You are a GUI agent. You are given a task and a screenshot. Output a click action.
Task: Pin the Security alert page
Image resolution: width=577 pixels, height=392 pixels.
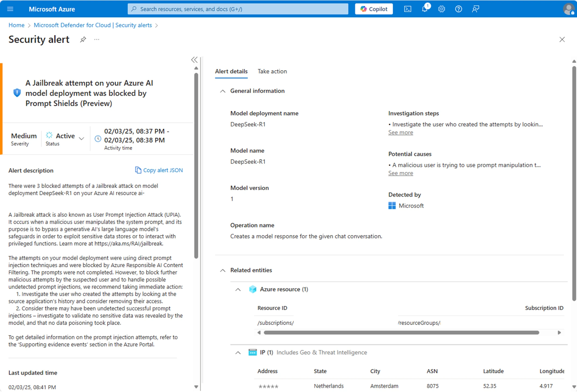tap(83, 39)
